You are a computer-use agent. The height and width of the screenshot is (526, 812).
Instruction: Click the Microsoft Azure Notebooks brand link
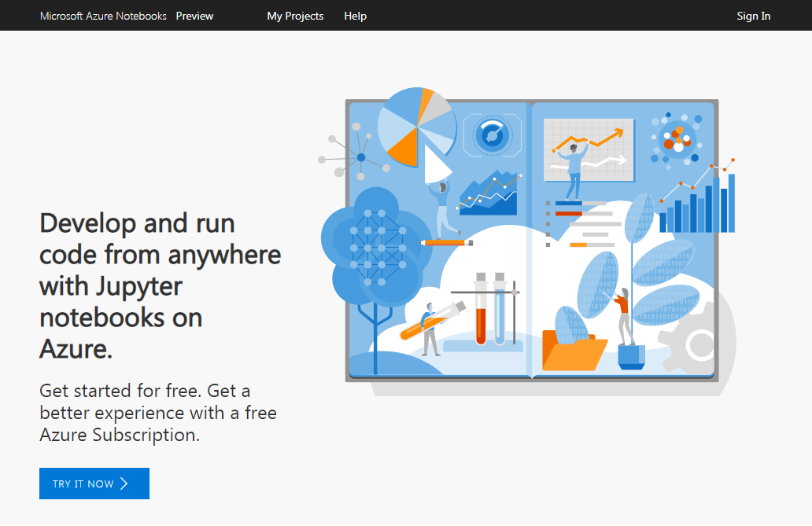(103, 16)
